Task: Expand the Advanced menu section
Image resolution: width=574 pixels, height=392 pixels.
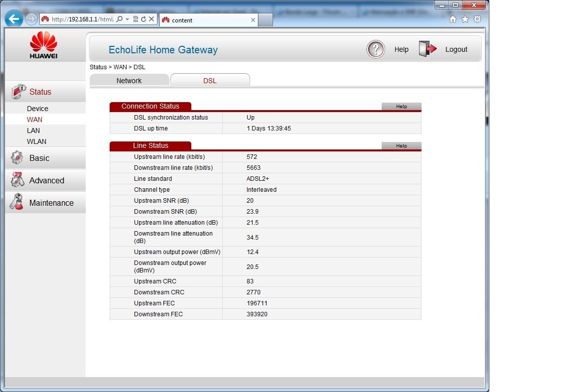Action: 46,181
